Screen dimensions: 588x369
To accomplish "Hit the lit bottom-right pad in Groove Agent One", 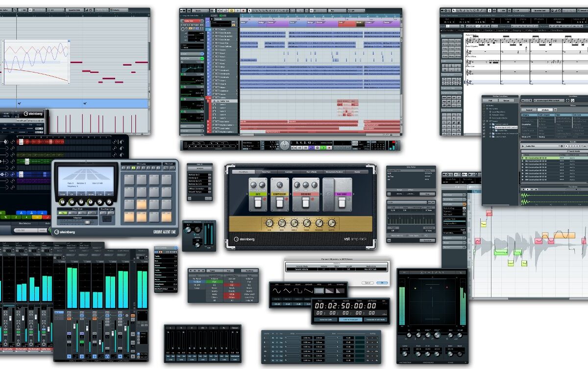I will point(167,217).
